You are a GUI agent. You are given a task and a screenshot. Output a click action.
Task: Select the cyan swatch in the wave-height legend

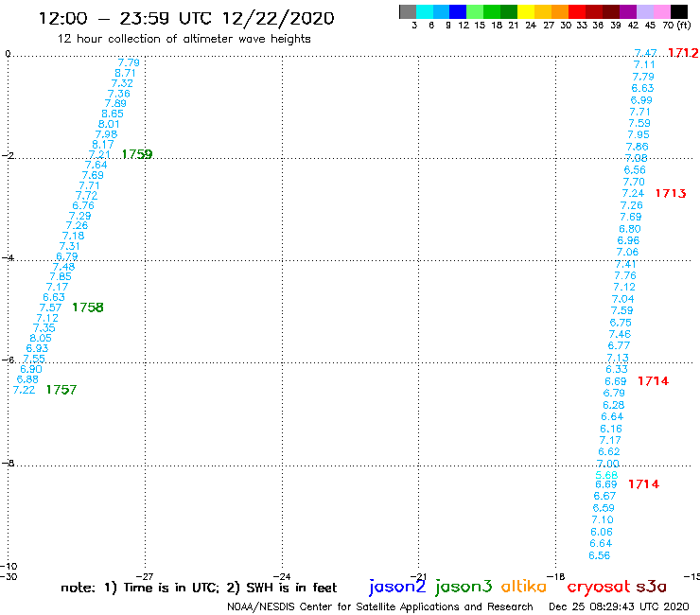tap(425, 11)
